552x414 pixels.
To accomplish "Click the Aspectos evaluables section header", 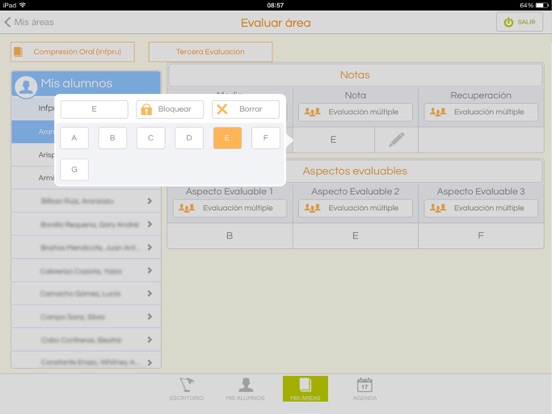I will [x=355, y=171].
